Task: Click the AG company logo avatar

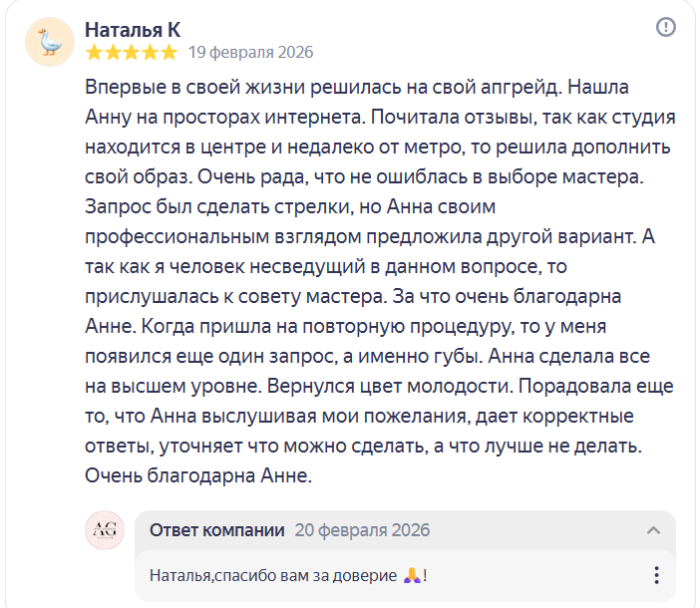Action: tap(105, 530)
